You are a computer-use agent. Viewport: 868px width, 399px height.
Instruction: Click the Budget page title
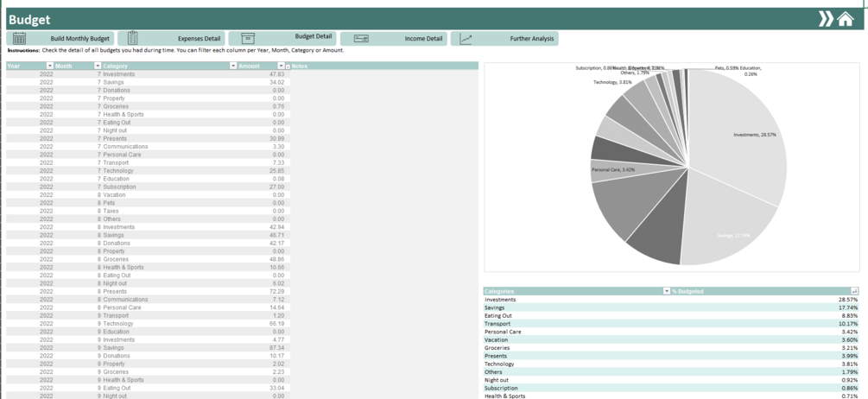pos(29,20)
